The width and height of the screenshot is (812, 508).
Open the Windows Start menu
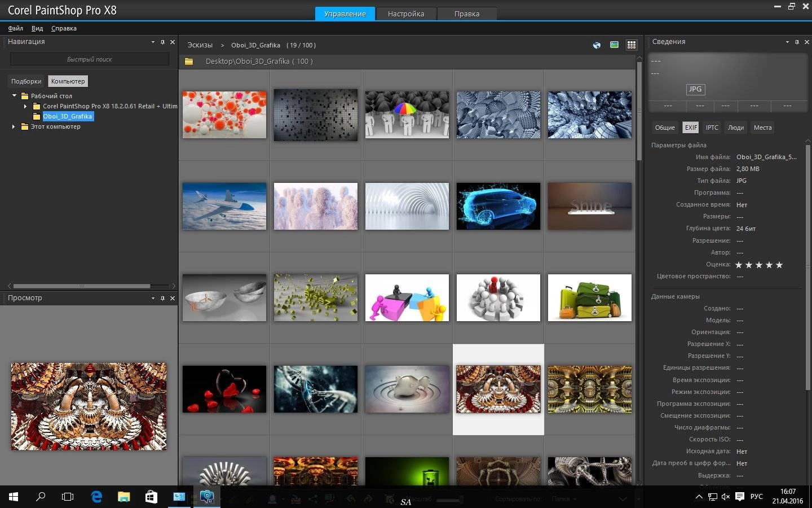(x=14, y=497)
